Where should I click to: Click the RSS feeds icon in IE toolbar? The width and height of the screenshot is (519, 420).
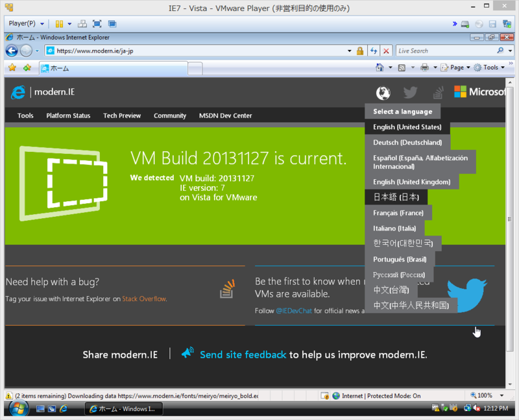[x=402, y=68]
